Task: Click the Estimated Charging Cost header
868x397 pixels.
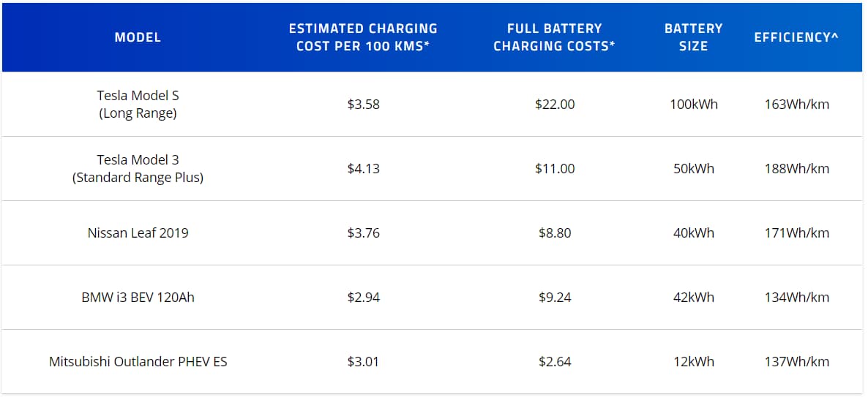Action: click(x=363, y=37)
